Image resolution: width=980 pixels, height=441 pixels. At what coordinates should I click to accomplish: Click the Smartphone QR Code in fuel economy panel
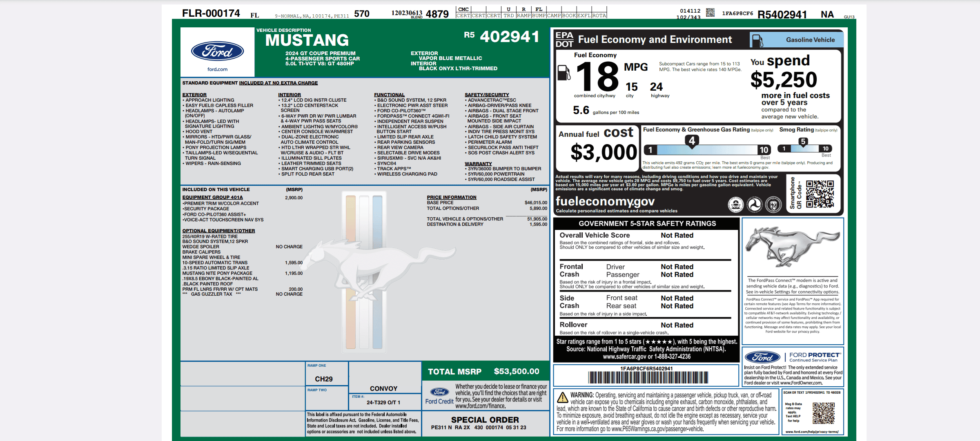(x=820, y=194)
